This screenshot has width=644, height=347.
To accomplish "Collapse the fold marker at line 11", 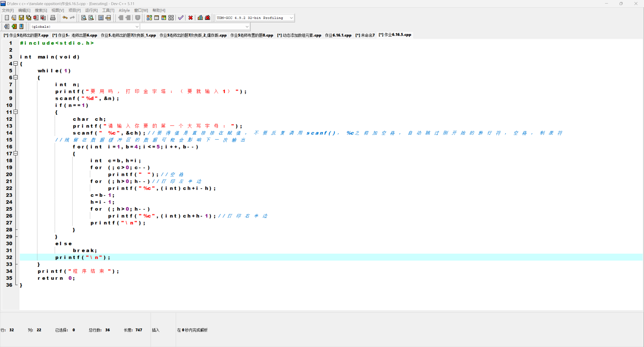I will click(x=16, y=112).
